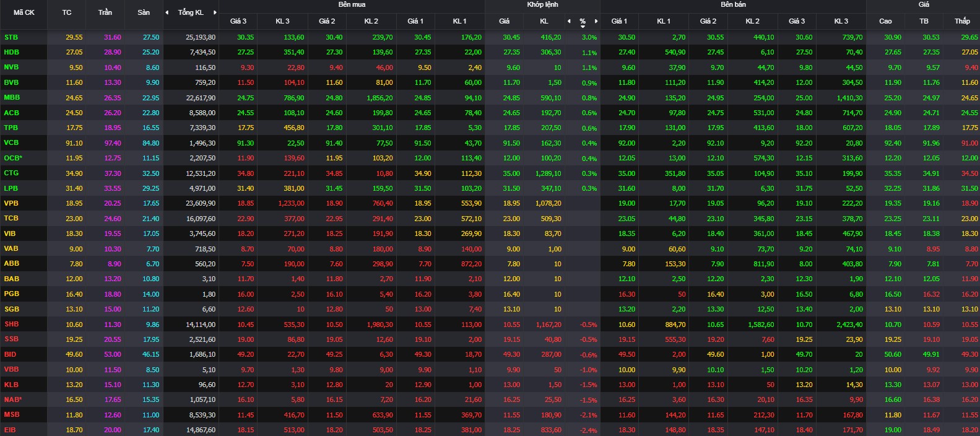This screenshot has height=436, width=980.
Task: Open the KLB stock symbol
Action: tap(11, 384)
